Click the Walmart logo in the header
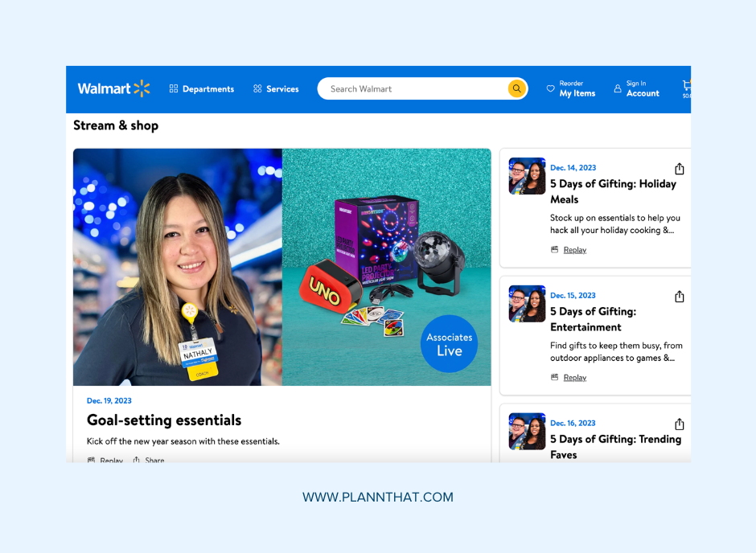The width and height of the screenshot is (756, 553). tap(113, 88)
